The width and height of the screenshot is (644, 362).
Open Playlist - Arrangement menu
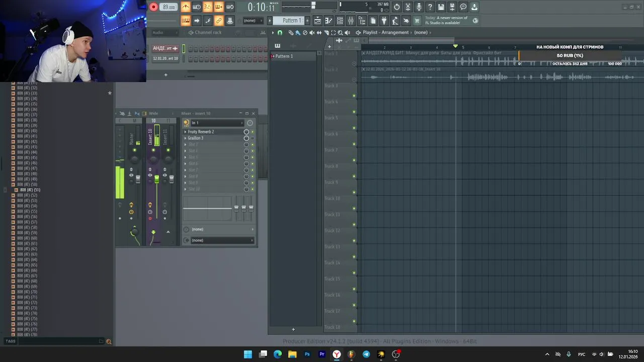[x=385, y=33]
